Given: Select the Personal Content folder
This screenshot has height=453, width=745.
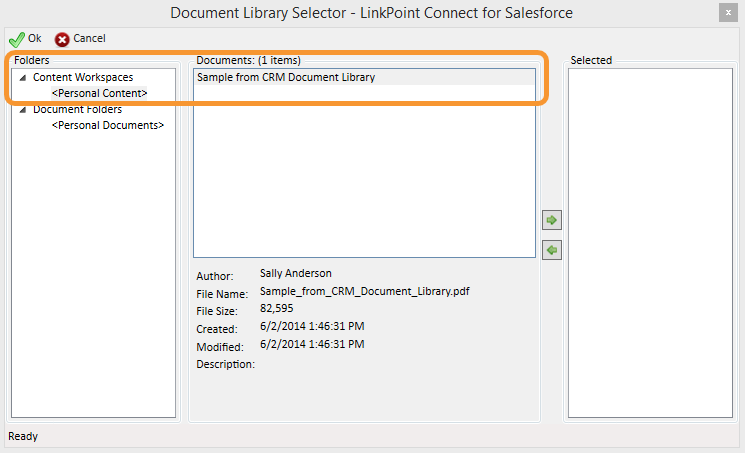Looking at the screenshot, I should pyautogui.click(x=99, y=93).
